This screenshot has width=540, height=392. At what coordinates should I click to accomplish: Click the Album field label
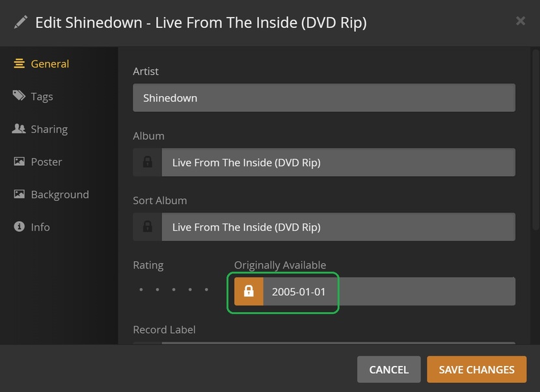click(148, 136)
